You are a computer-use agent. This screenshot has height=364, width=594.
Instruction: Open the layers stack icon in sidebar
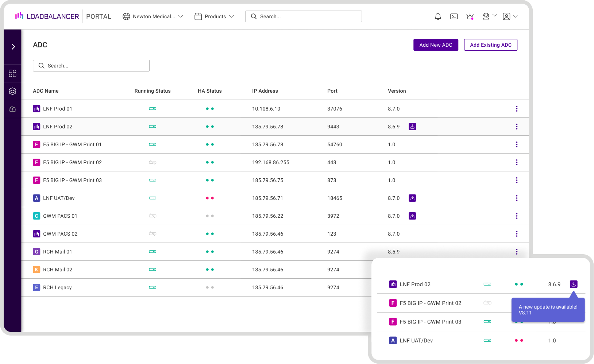[x=12, y=91]
